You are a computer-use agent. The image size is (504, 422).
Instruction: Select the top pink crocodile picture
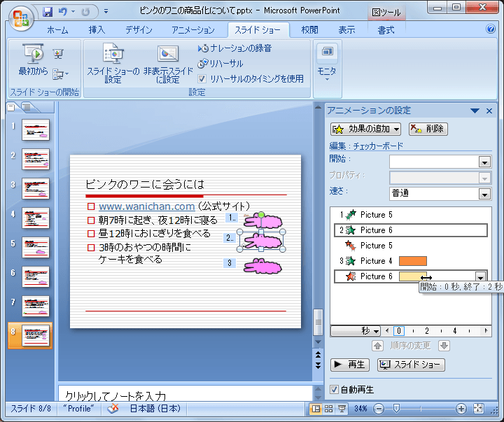pos(263,220)
